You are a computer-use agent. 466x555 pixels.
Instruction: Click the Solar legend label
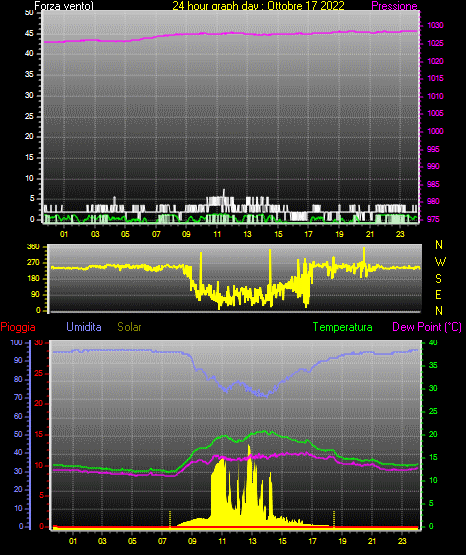click(129, 327)
